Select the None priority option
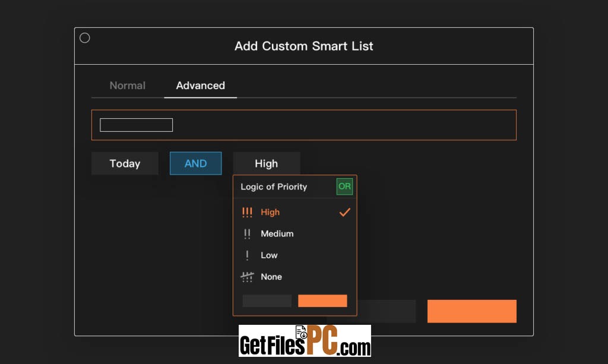 pos(294,277)
